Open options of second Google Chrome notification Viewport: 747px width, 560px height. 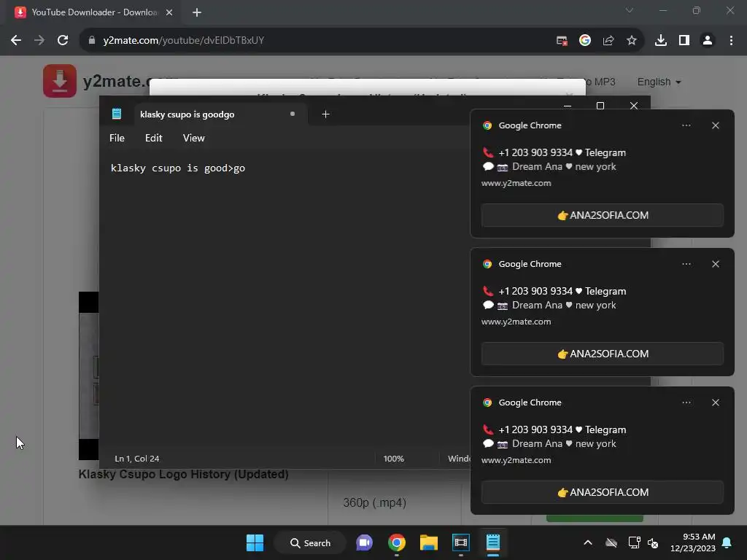pyautogui.click(x=686, y=264)
